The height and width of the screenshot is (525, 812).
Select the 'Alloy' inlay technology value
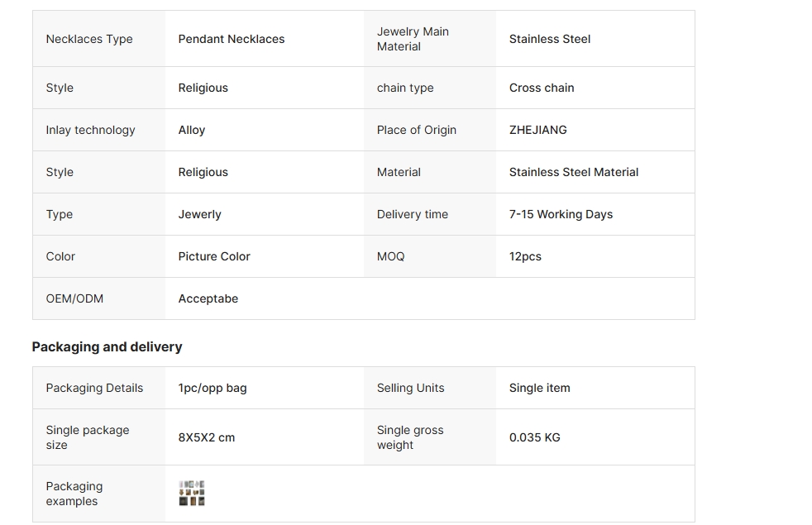click(192, 130)
